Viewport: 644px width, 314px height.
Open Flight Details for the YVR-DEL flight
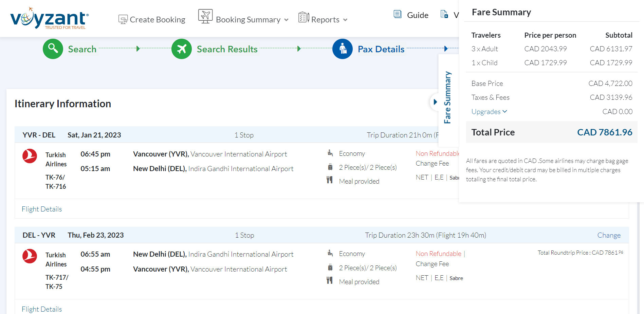(x=42, y=209)
